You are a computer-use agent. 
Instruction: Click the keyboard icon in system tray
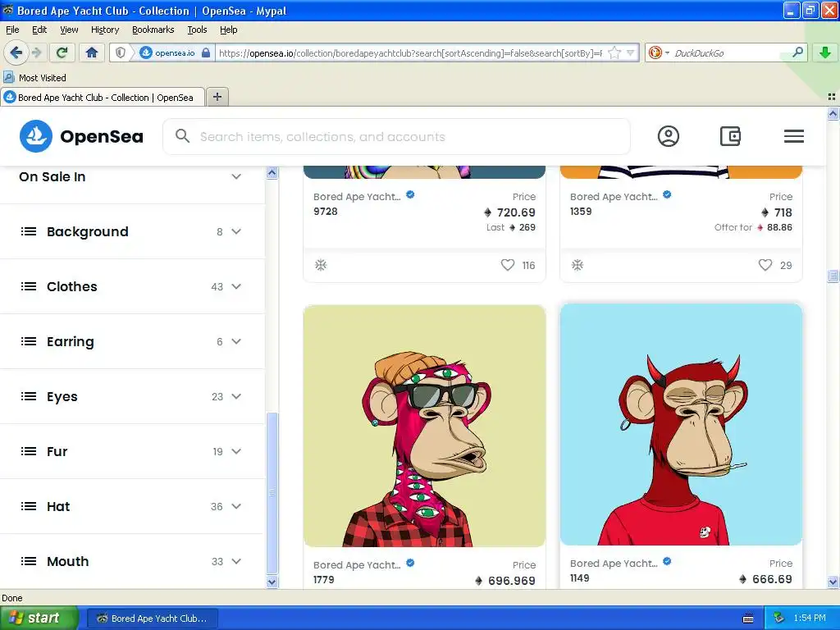(x=748, y=619)
